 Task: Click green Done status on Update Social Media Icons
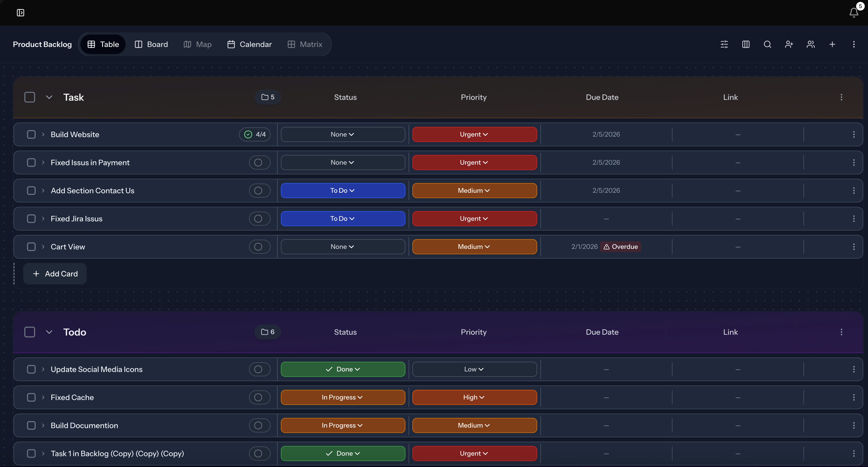click(x=343, y=369)
